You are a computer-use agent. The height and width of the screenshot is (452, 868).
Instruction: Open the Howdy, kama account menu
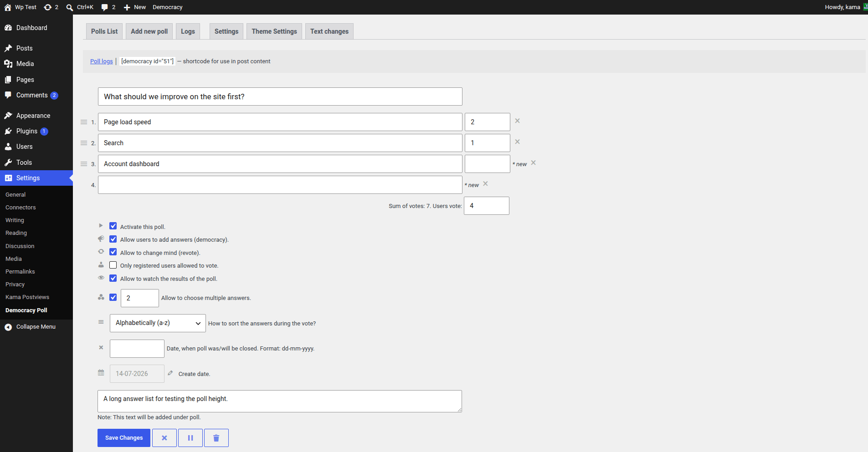click(x=846, y=7)
